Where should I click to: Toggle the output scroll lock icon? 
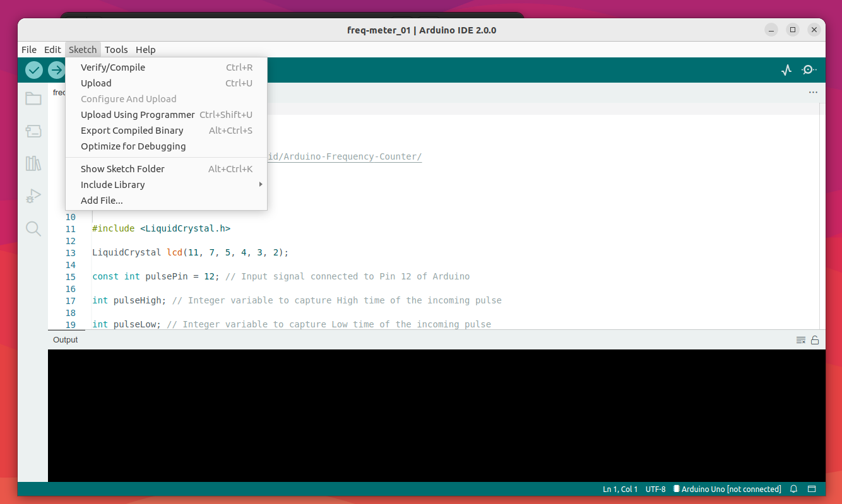tap(815, 340)
